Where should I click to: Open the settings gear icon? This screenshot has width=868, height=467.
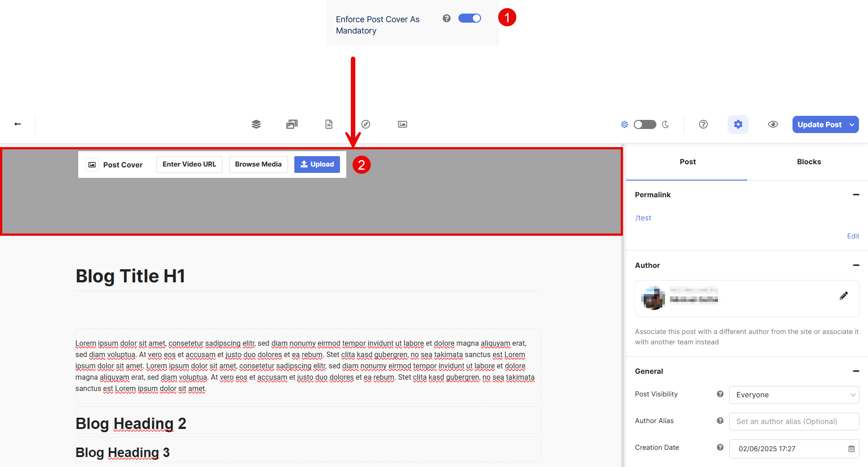point(738,124)
